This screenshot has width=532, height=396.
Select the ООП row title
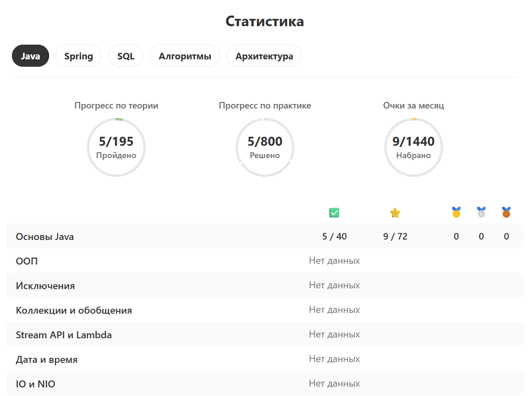(27, 261)
